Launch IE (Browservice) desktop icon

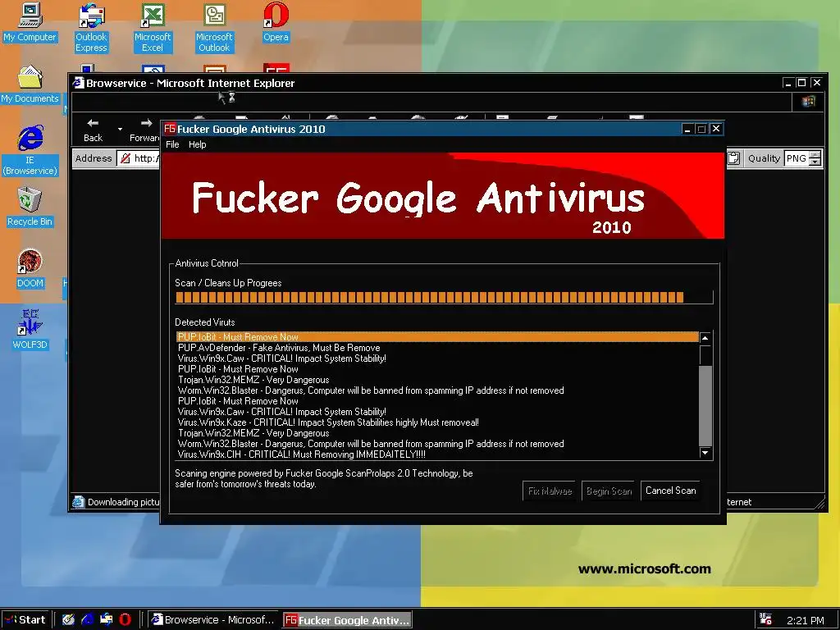coord(30,151)
